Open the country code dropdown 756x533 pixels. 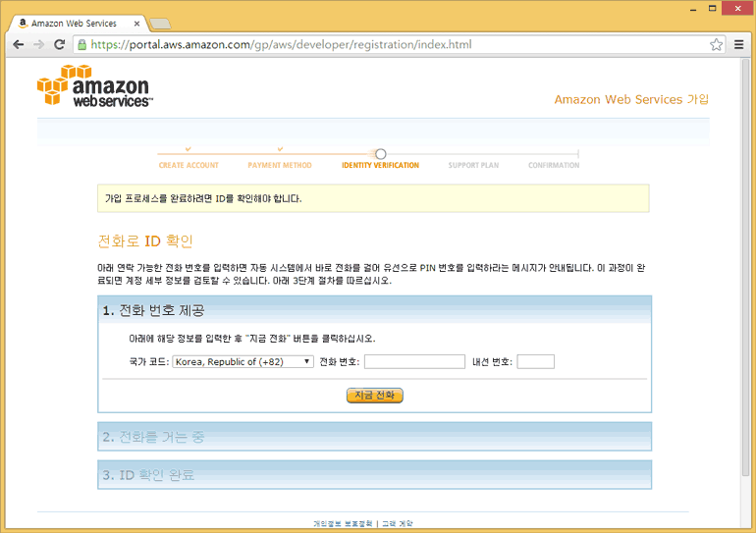point(243,361)
